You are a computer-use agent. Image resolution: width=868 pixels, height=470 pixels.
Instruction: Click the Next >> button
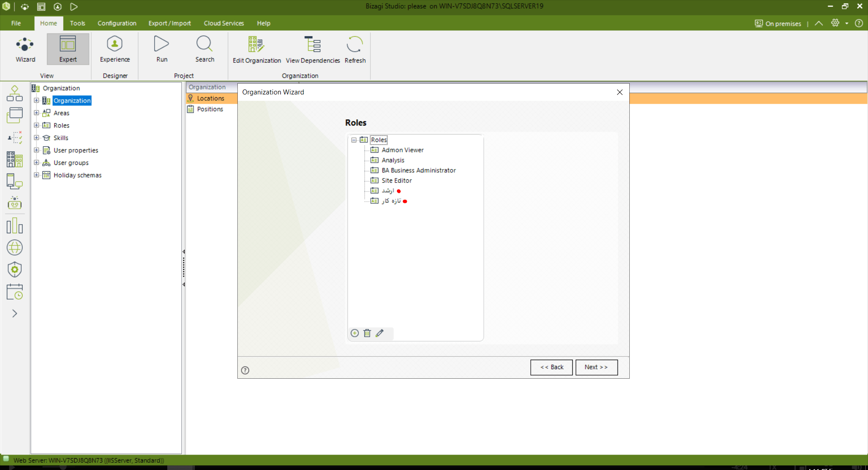click(596, 367)
